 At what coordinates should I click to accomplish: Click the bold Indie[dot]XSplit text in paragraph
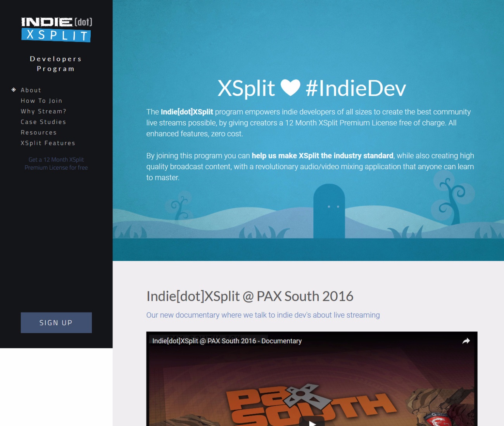click(187, 112)
